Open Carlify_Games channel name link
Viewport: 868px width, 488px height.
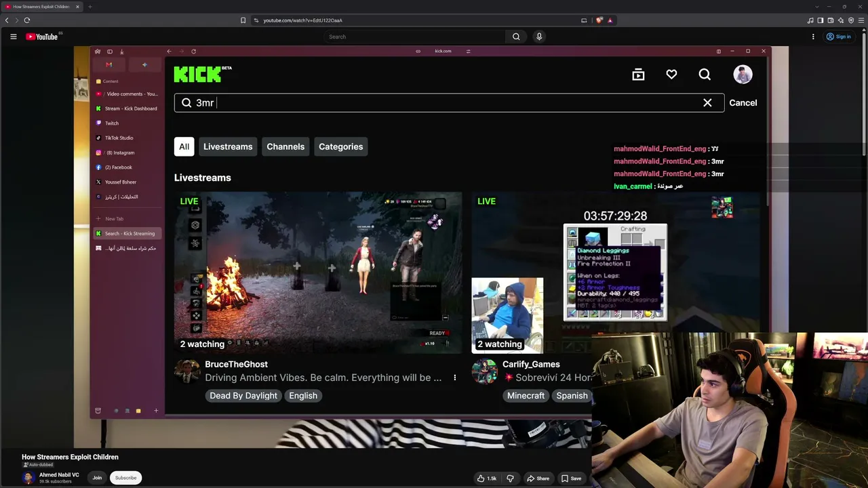click(531, 365)
